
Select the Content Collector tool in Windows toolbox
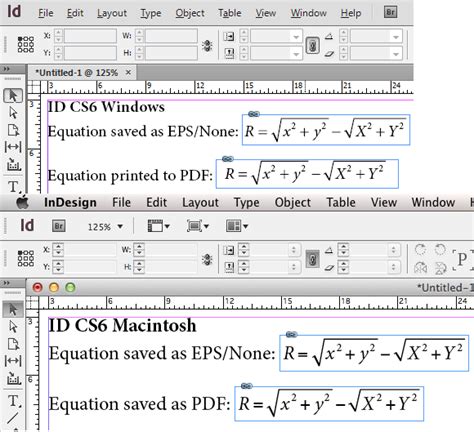13,164
